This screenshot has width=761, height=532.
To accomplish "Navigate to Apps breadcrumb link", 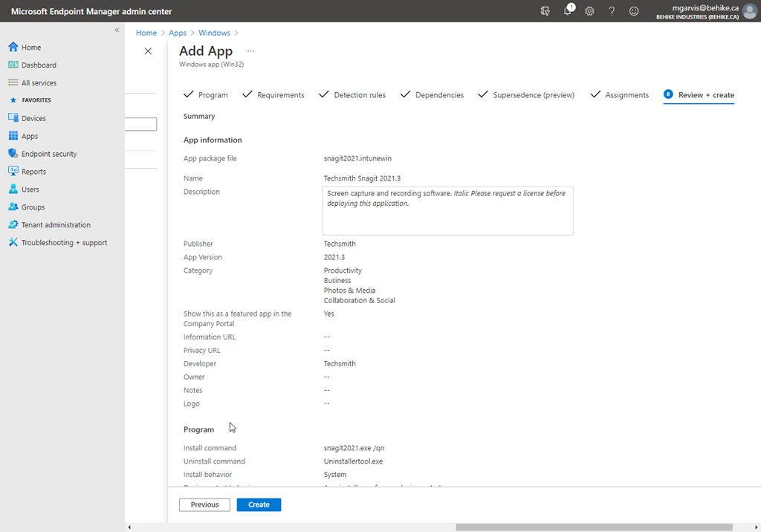I will click(x=178, y=33).
